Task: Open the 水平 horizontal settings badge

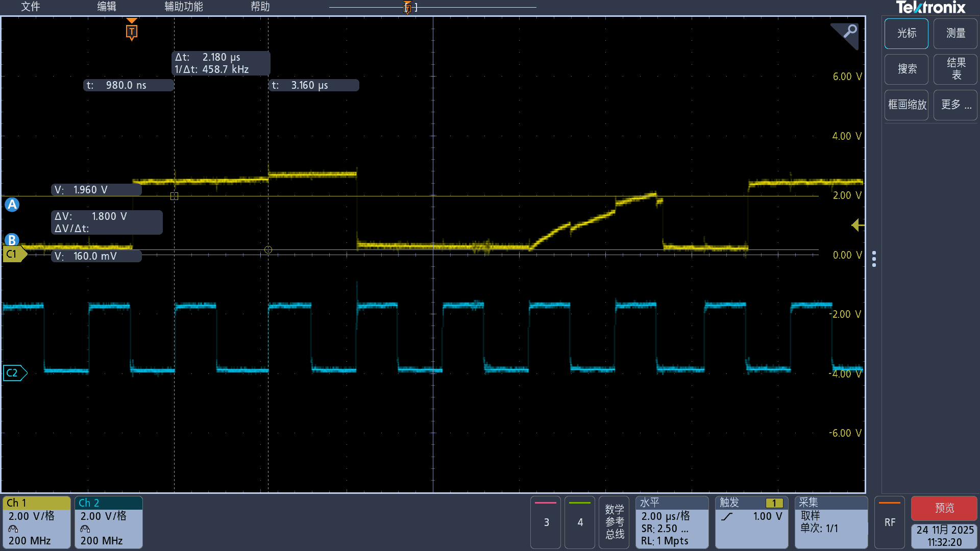Action: point(671,521)
